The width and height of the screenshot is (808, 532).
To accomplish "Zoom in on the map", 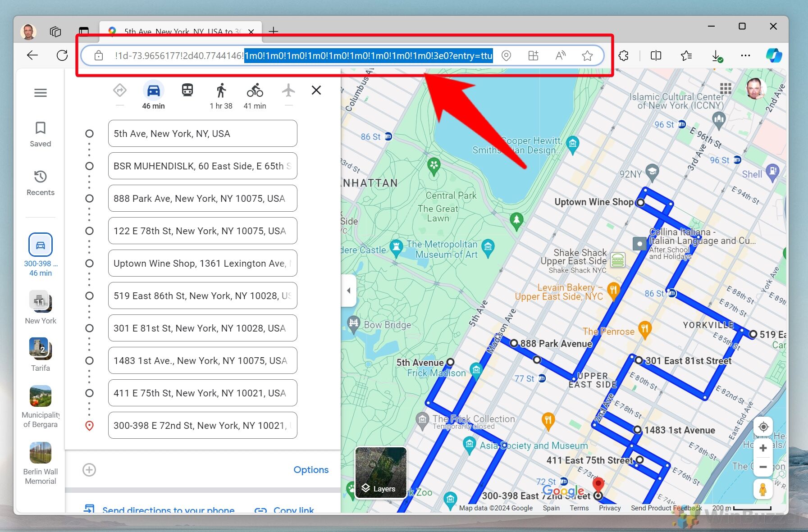I will click(x=763, y=448).
